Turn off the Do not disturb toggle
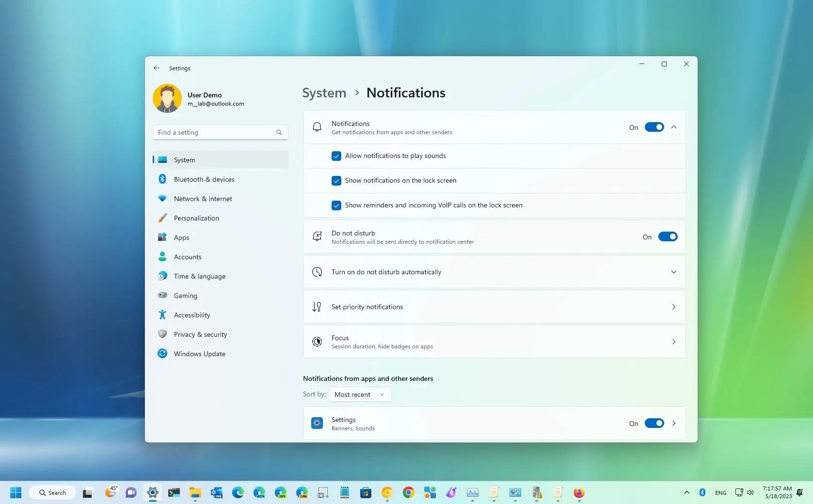The image size is (813, 504). pos(668,236)
